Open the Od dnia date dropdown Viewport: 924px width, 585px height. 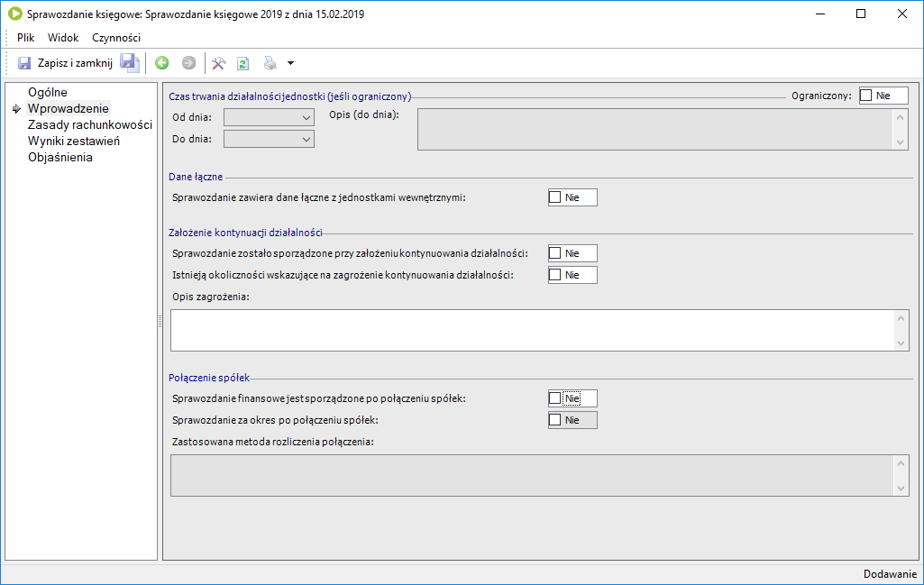tap(306, 117)
